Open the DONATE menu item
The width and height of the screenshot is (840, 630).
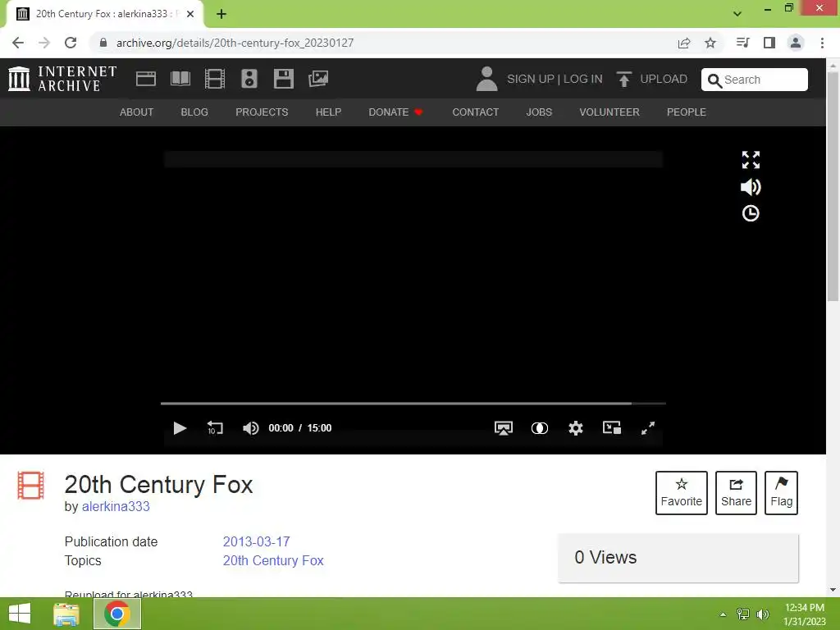pos(395,112)
